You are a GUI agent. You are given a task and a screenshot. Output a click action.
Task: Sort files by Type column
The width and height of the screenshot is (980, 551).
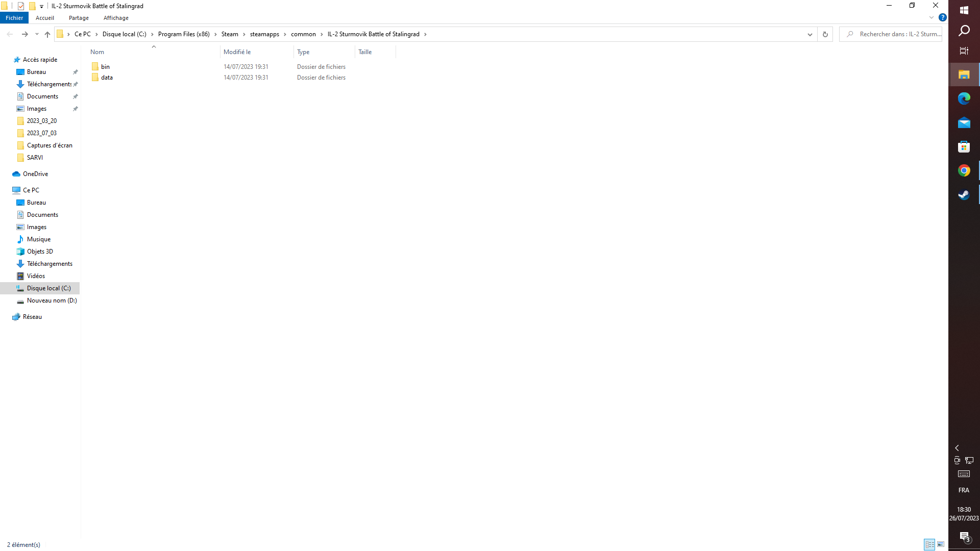tap(324, 52)
